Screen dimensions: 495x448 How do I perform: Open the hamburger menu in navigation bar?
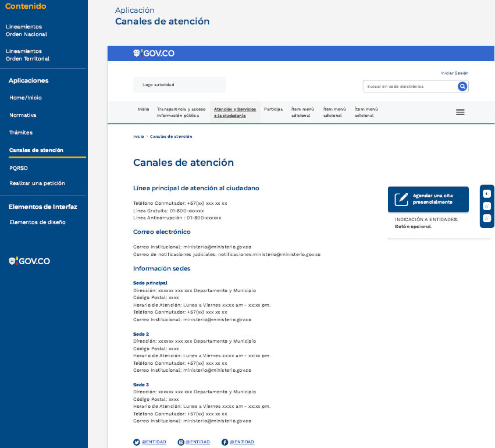[460, 112]
